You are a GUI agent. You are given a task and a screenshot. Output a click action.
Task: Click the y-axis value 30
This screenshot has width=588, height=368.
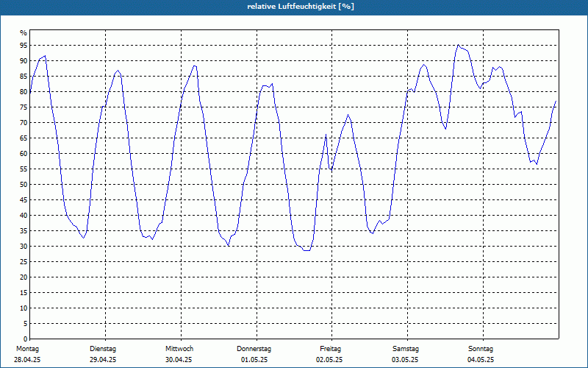click(24, 247)
